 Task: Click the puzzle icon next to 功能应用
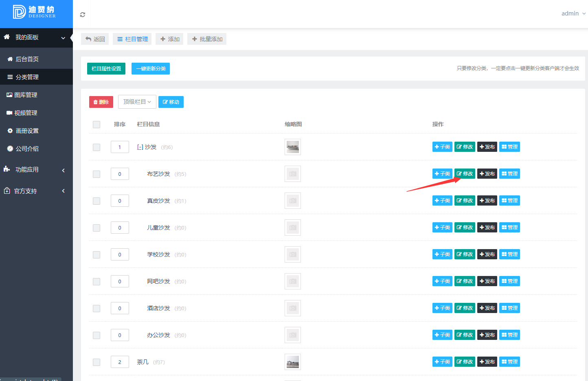7,169
